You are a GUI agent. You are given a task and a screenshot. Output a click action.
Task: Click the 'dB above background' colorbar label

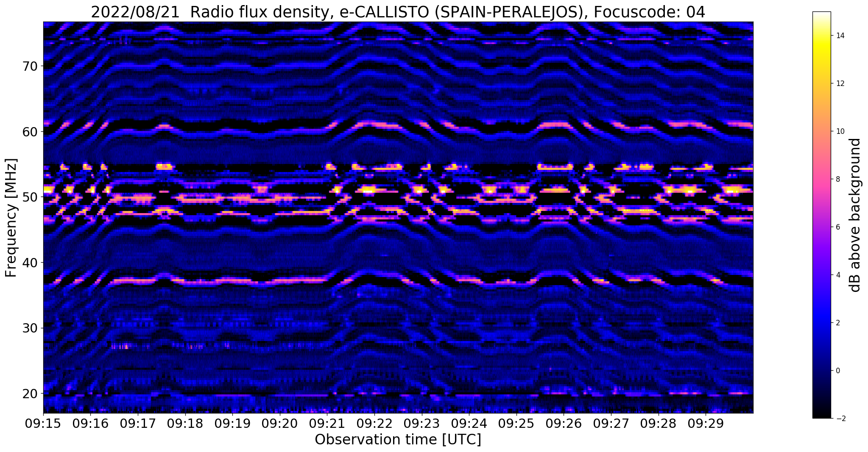click(855, 215)
